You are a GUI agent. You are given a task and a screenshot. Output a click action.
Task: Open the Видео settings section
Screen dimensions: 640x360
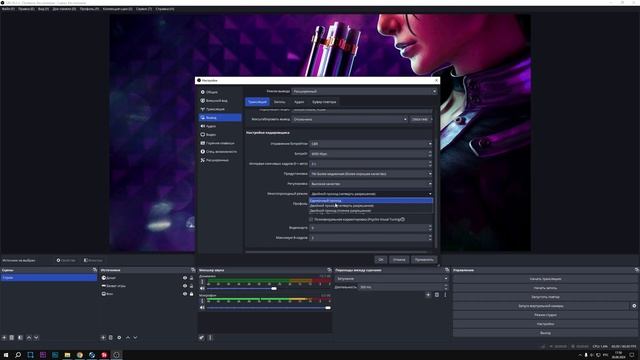220,134
